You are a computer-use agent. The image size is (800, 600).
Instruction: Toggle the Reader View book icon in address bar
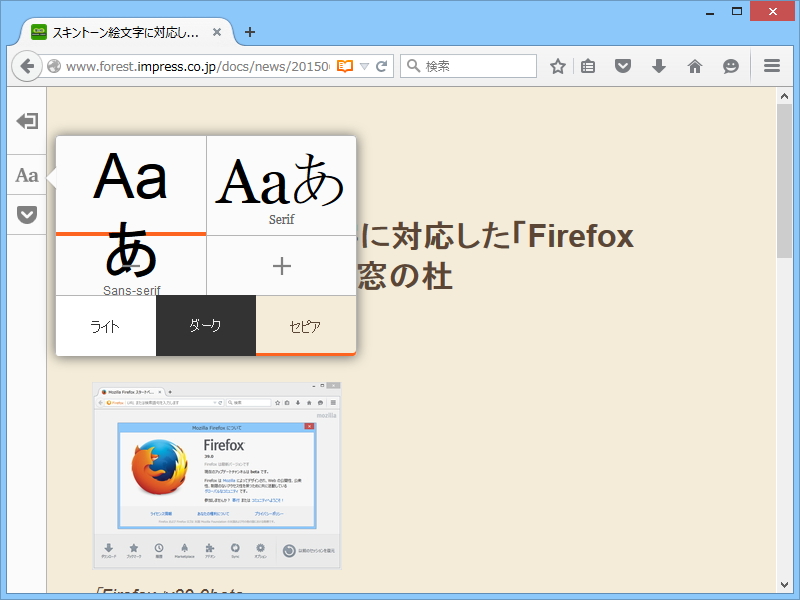coord(345,66)
